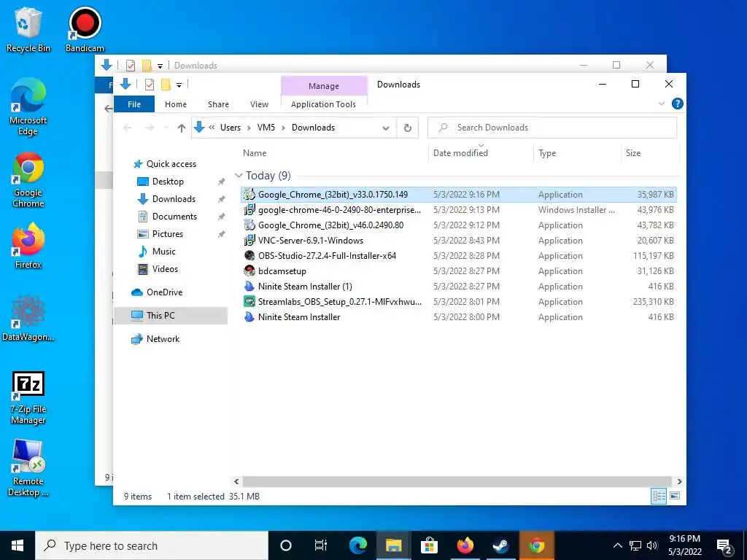Open recent locations dropdown arrow
The width and height of the screenshot is (747, 560).
166,128
